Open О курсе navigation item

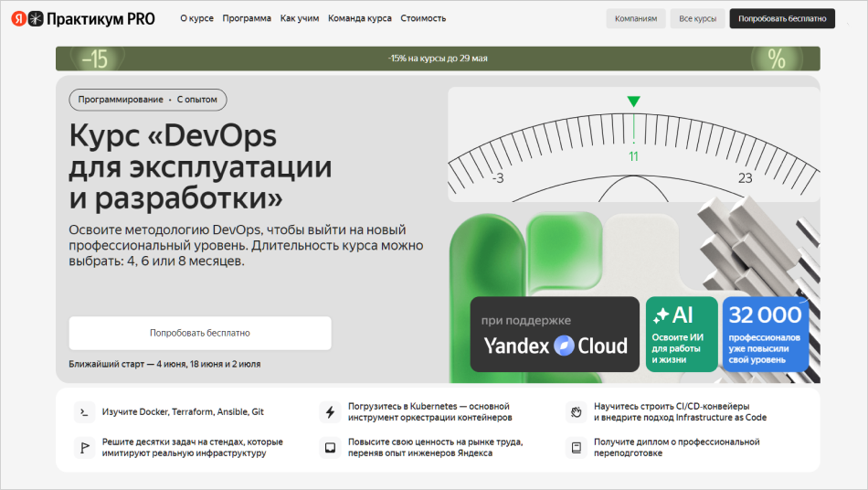[196, 18]
